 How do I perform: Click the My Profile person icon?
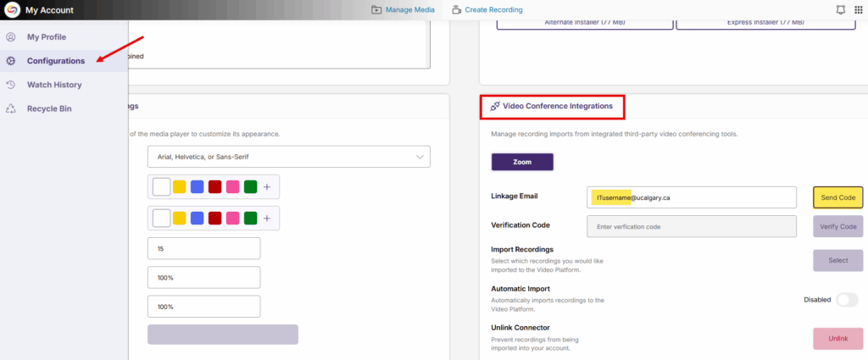pyautogui.click(x=10, y=37)
